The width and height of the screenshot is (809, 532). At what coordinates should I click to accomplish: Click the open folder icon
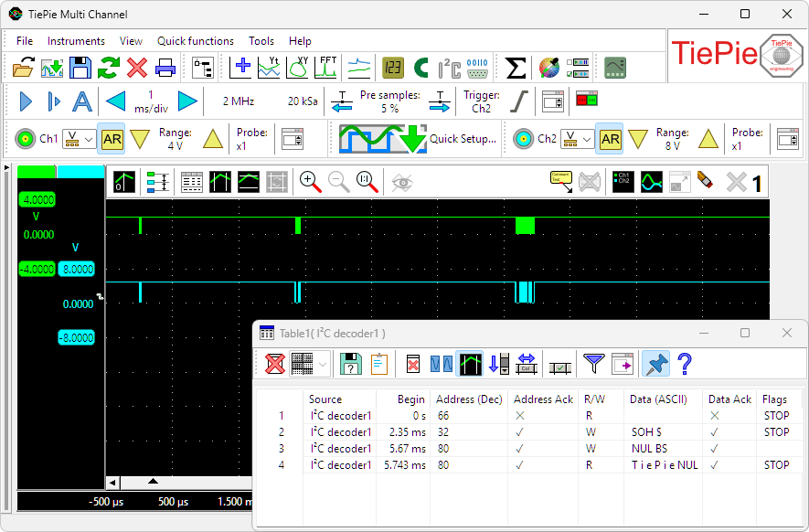23,68
